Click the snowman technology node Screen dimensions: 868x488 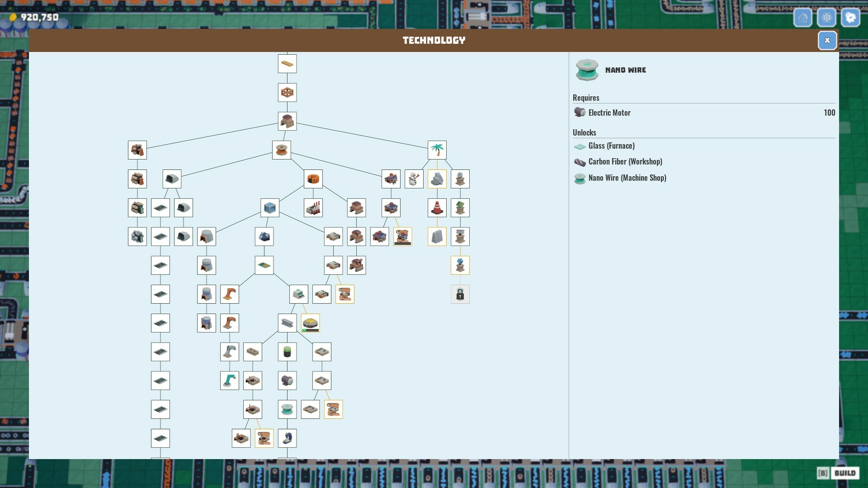point(414,178)
